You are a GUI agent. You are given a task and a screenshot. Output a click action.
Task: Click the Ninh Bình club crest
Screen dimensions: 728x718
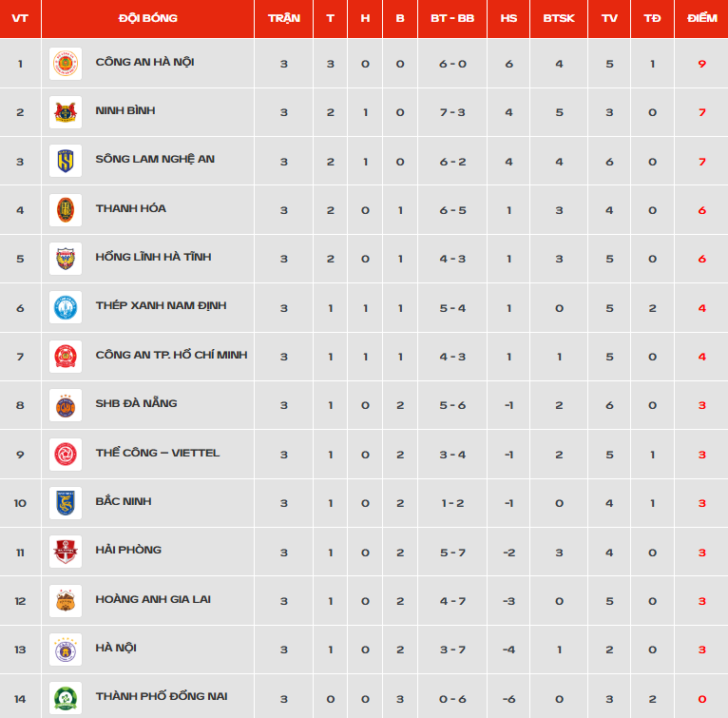[66, 112]
